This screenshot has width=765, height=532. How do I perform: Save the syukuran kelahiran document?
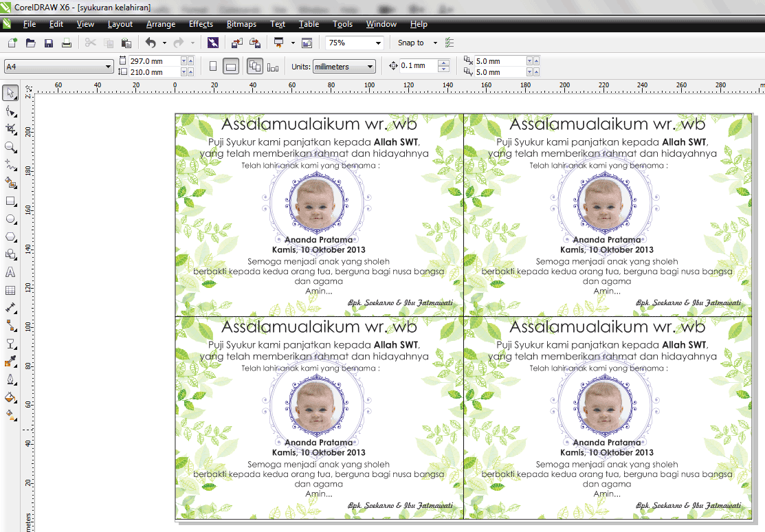tap(48, 43)
